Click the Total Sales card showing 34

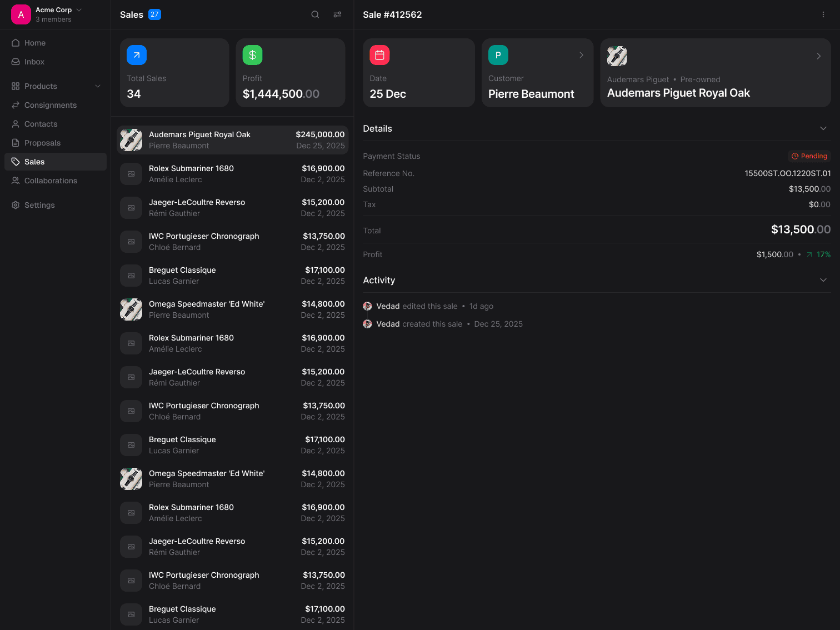[x=174, y=73]
